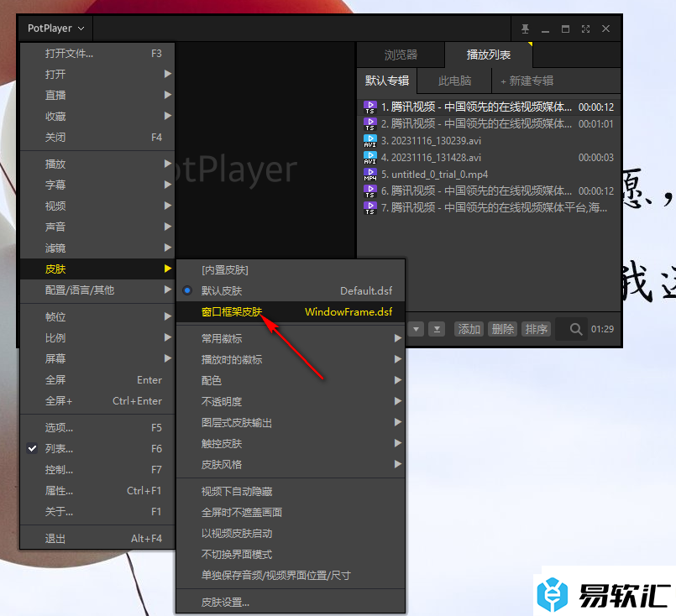Toggle 以视频皮肤启动 option
The height and width of the screenshot is (616, 676).
pos(291,534)
